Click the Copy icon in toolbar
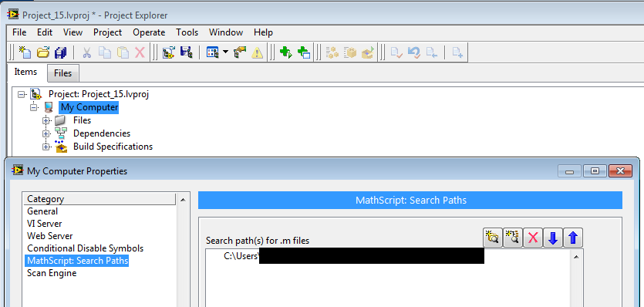The width and height of the screenshot is (644, 307). coord(105,52)
